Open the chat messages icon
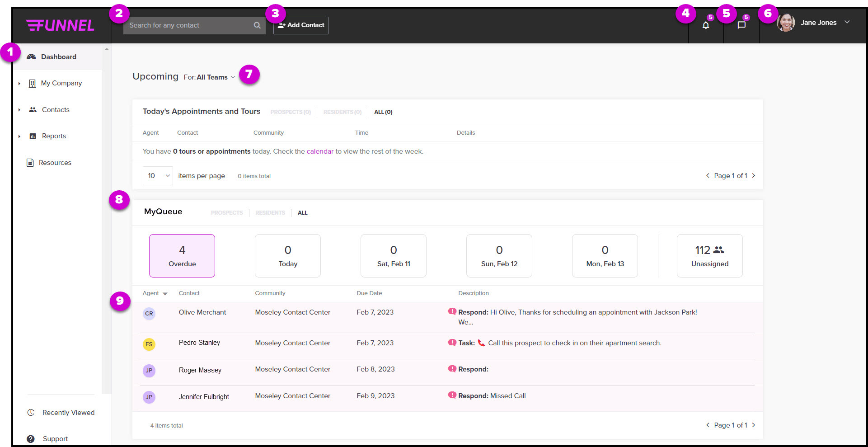Image resolution: width=868 pixels, height=447 pixels. tap(741, 25)
